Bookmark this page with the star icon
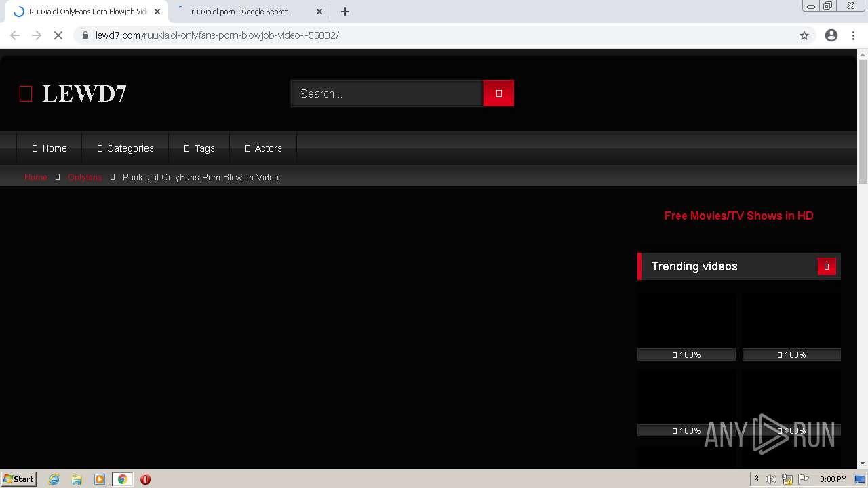868x488 pixels. (804, 35)
